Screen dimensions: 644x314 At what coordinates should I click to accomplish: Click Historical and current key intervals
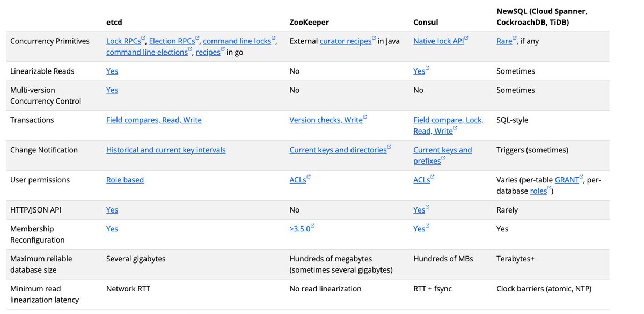coord(166,150)
